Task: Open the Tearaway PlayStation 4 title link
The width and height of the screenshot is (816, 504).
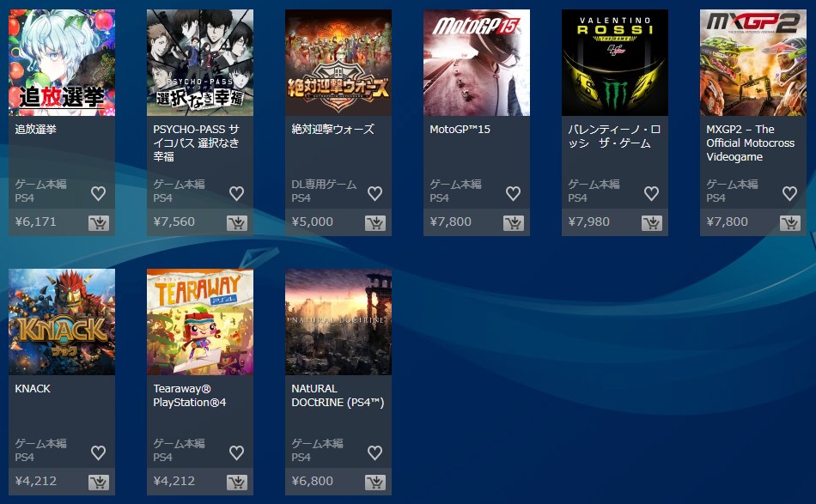Action: [190, 395]
